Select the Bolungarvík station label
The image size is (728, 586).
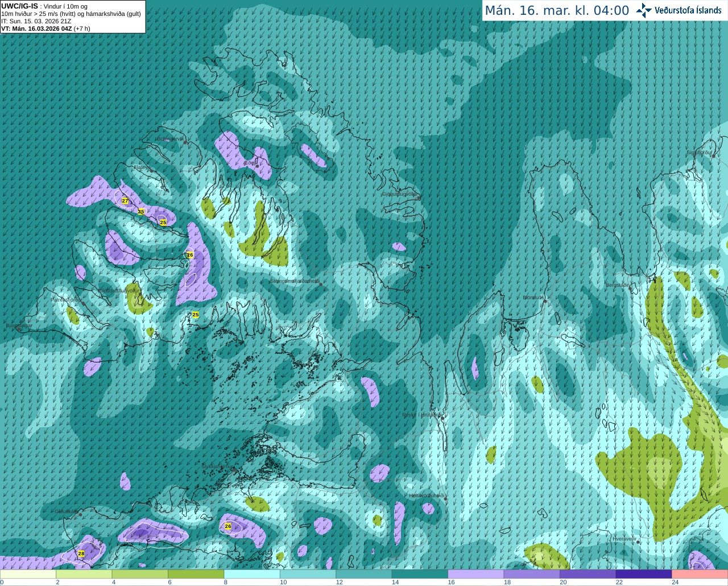coord(171,139)
